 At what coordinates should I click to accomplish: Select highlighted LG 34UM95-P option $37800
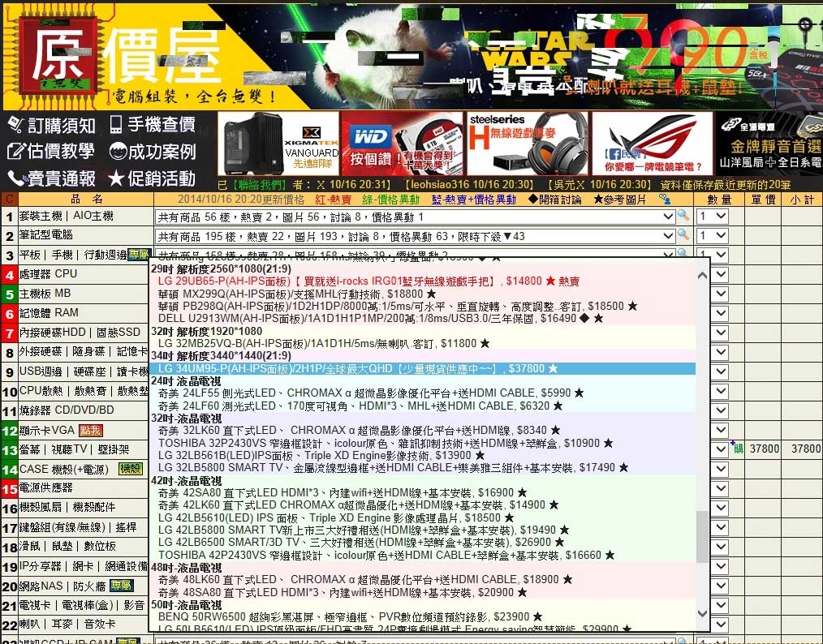[423, 368]
